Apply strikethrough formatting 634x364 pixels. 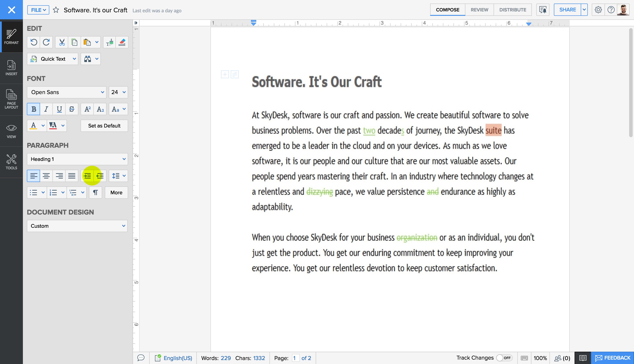tap(72, 109)
